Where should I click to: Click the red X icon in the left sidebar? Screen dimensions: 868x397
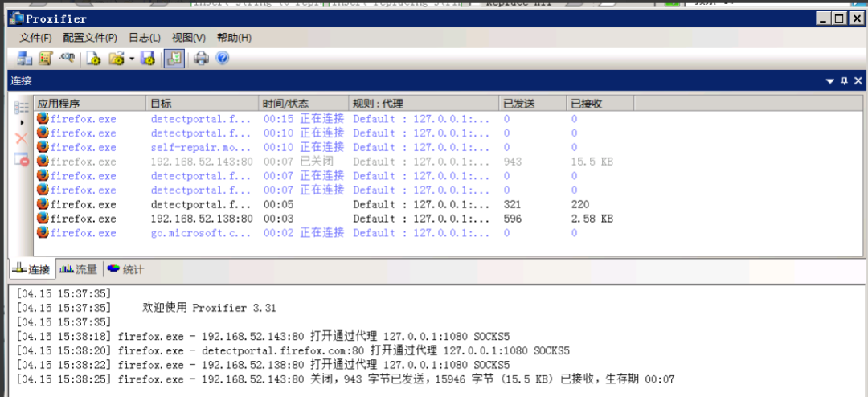22,139
